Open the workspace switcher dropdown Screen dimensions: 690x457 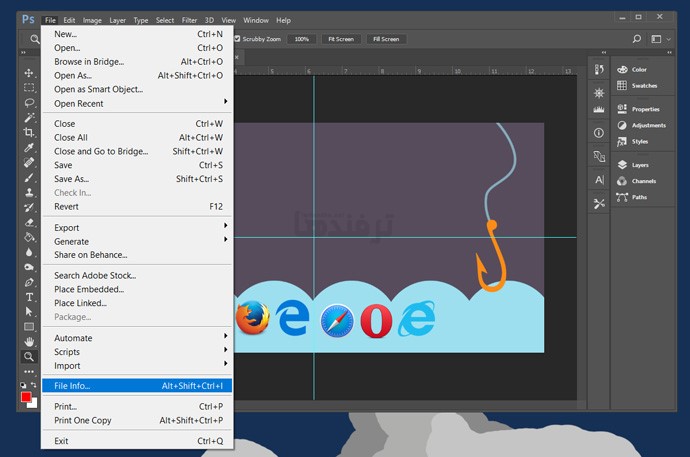coord(661,39)
